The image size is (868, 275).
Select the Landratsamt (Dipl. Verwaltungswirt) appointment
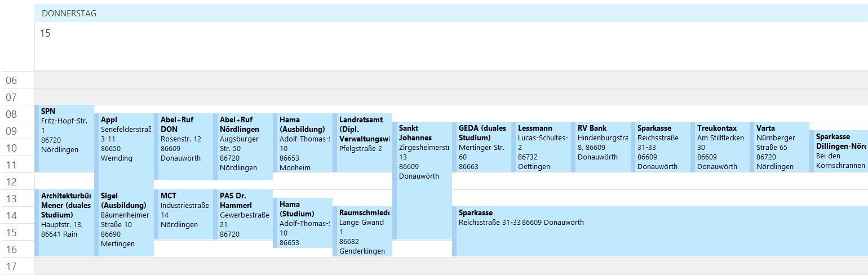click(363, 143)
